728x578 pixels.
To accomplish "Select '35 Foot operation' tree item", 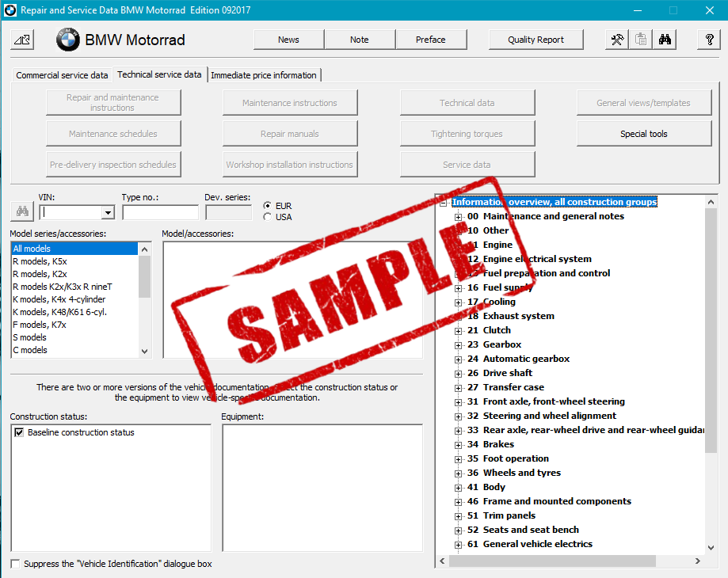I will pyautogui.click(x=508, y=458).
